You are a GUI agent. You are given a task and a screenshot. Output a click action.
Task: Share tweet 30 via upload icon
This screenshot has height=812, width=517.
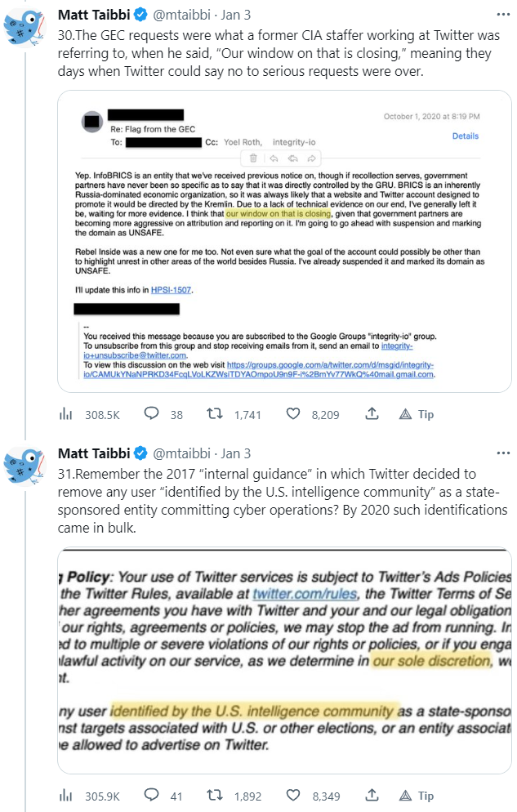pos(372,414)
